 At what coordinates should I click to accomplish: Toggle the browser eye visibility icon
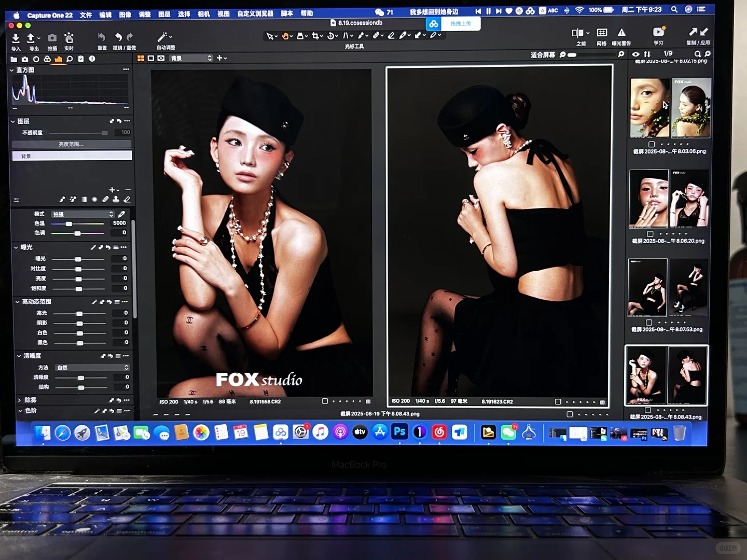pyautogui.click(x=635, y=54)
